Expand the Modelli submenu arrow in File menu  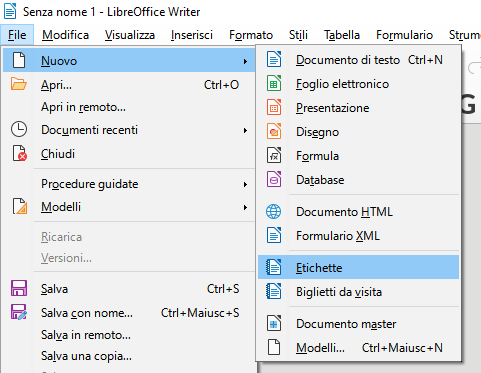click(245, 208)
